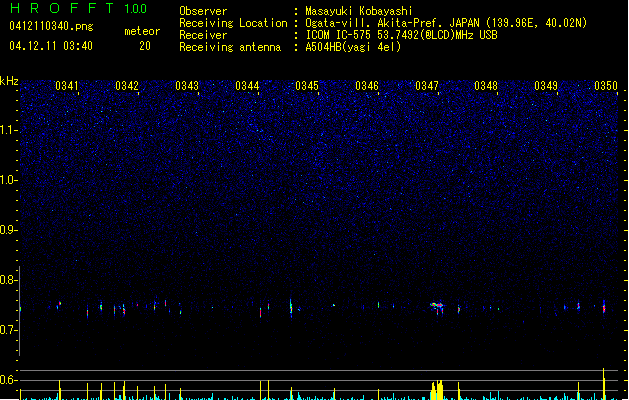The image size is (629, 400).
Task: Click the 0342 time marker
Action: 127,86
